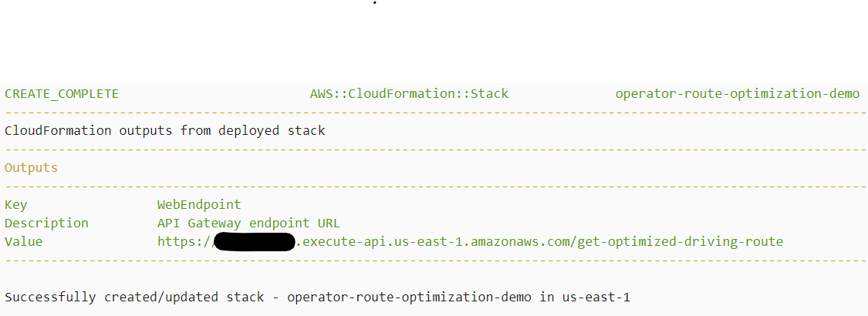Image resolution: width=868 pixels, height=316 pixels.
Task: Click the dashed separator directly below Outputs heading
Action: coord(434,186)
